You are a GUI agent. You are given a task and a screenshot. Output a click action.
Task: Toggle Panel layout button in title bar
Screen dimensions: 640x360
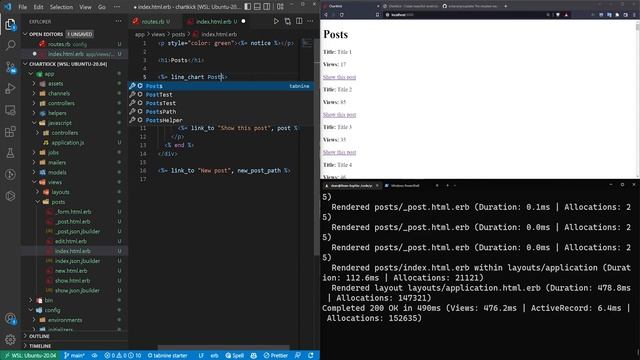pyautogui.click(x=257, y=7)
